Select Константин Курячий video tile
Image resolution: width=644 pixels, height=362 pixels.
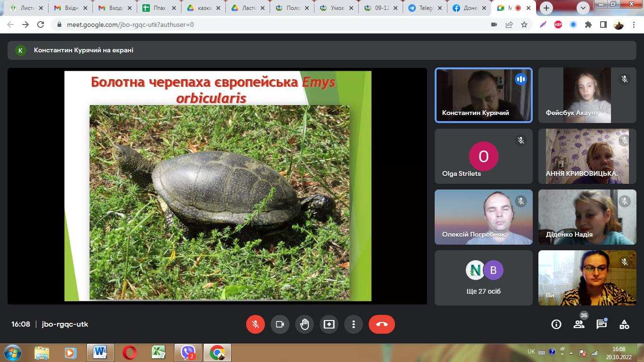483,95
